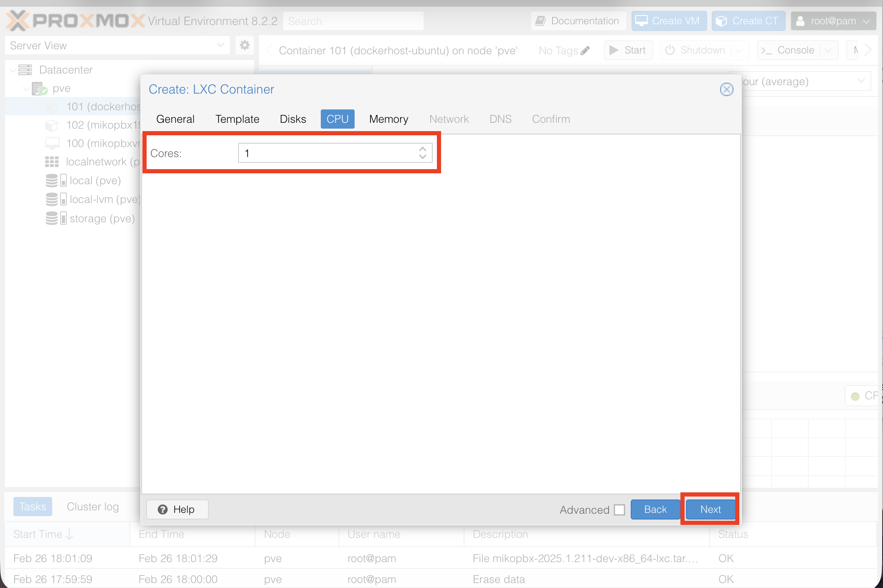Increase Cores with the spinner up arrow
Screen dimensions: 883x588
423,149
